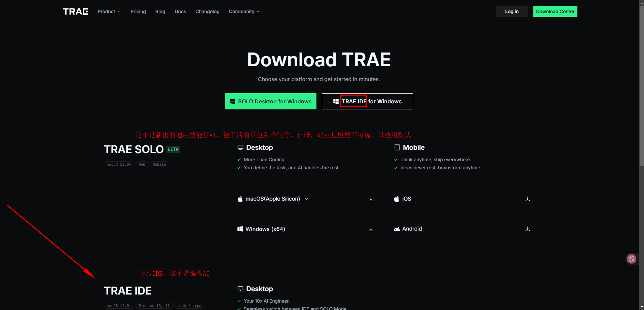This screenshot has height=310, width=644.
Task: Click the Android label text
Action: tap(412, 229)
